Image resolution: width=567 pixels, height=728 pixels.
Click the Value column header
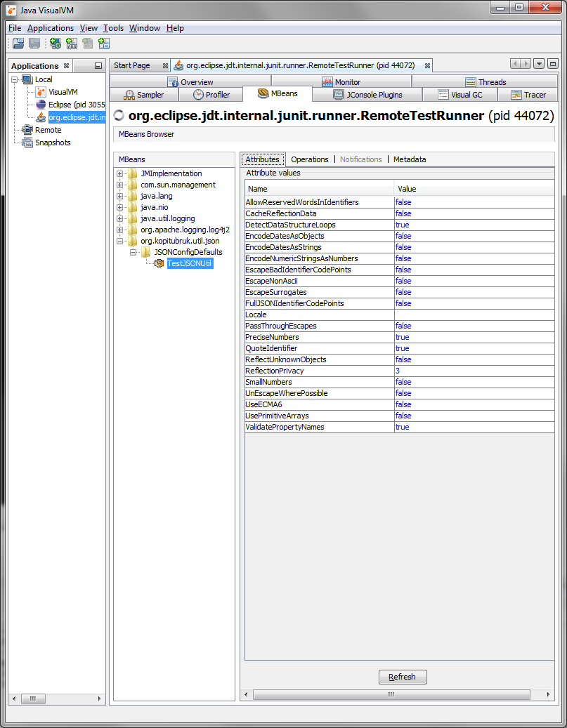click(474, 189)
